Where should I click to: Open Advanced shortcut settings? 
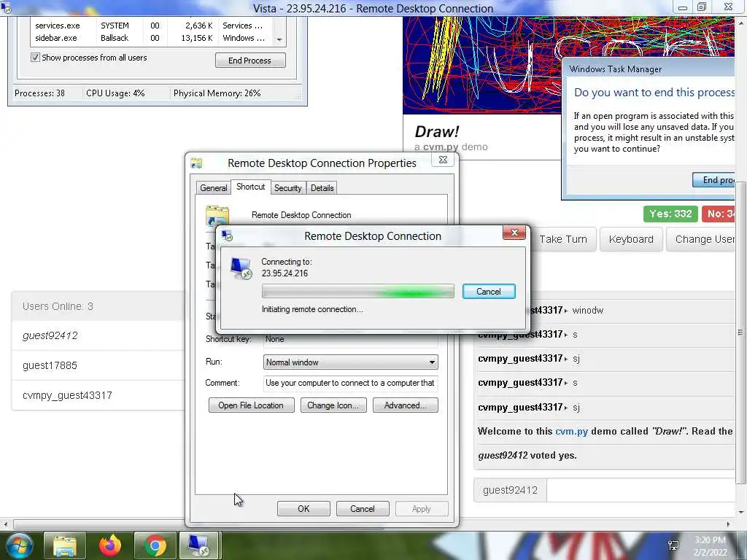[x=406, y=405]
